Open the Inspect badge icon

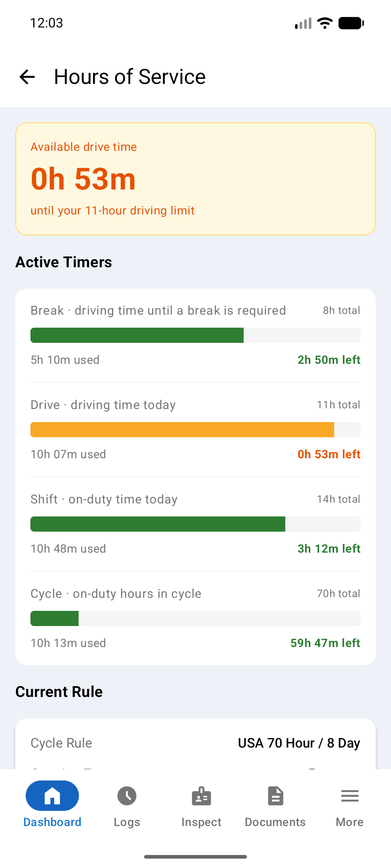coord(201,796)
